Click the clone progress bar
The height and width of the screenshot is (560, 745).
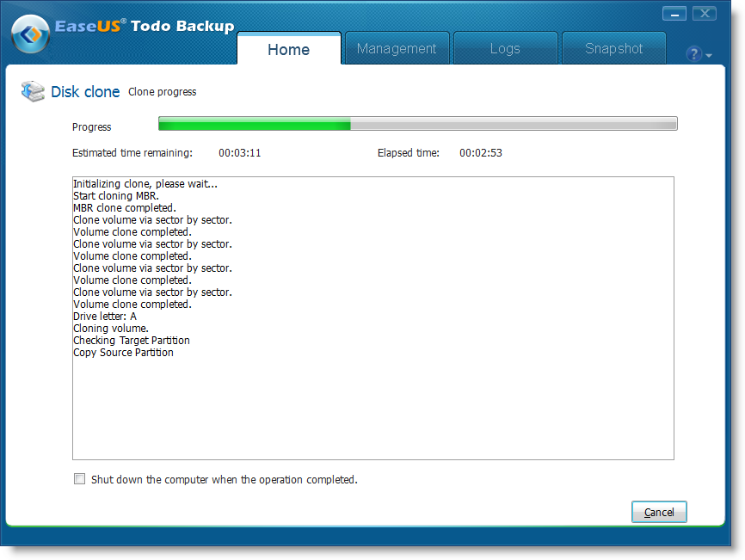point(417,124)
